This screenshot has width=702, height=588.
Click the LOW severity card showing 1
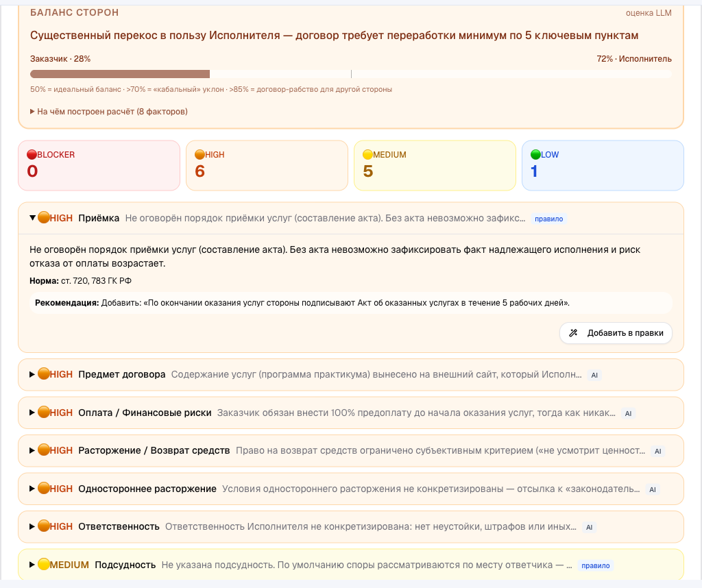(x=603, y=166)
